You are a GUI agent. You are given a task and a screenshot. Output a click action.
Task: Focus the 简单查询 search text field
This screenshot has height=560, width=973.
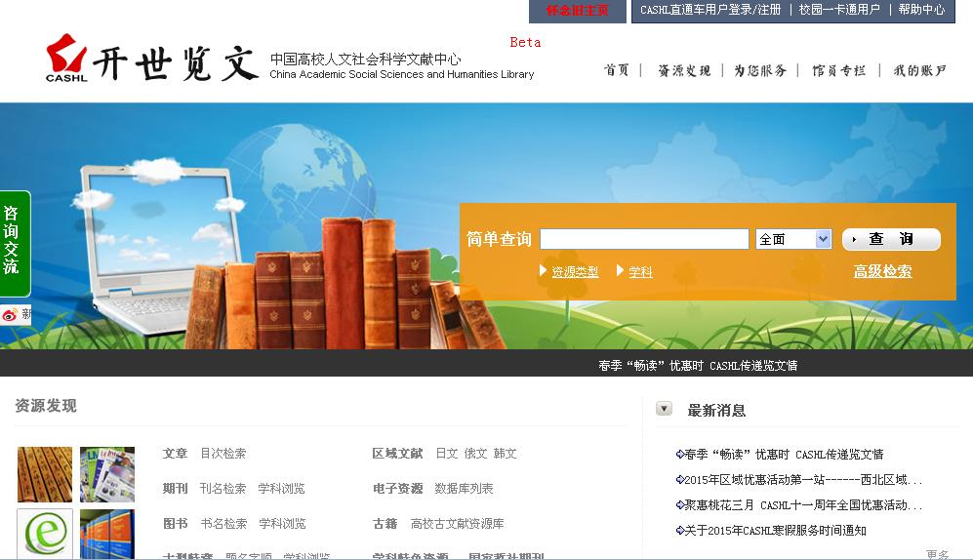tap(644, 239)
